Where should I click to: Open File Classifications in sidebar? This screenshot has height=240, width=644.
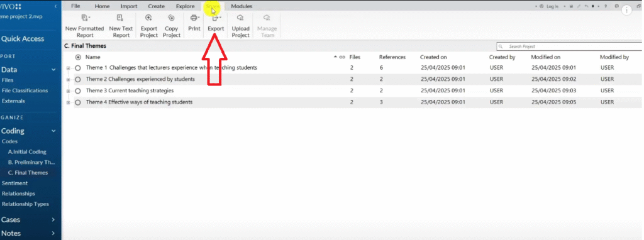[25, 90]
